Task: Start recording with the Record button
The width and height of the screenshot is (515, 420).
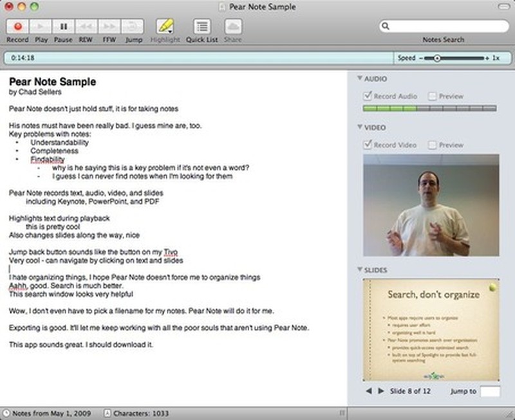Action: tap(18, 26)
